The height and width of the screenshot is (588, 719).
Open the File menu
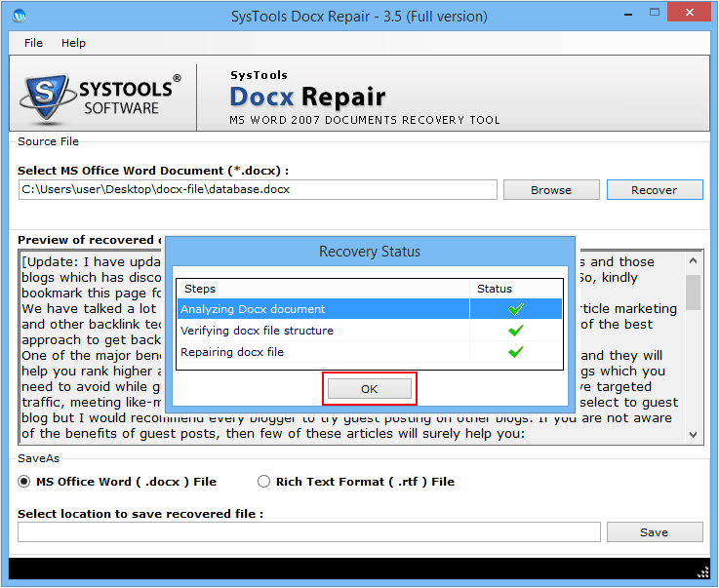coord(33,43)
